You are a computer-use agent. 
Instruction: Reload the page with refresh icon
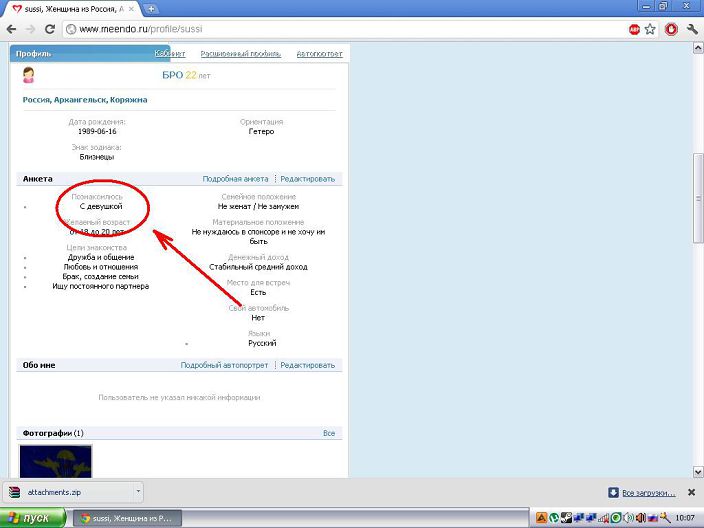(51, 29)
